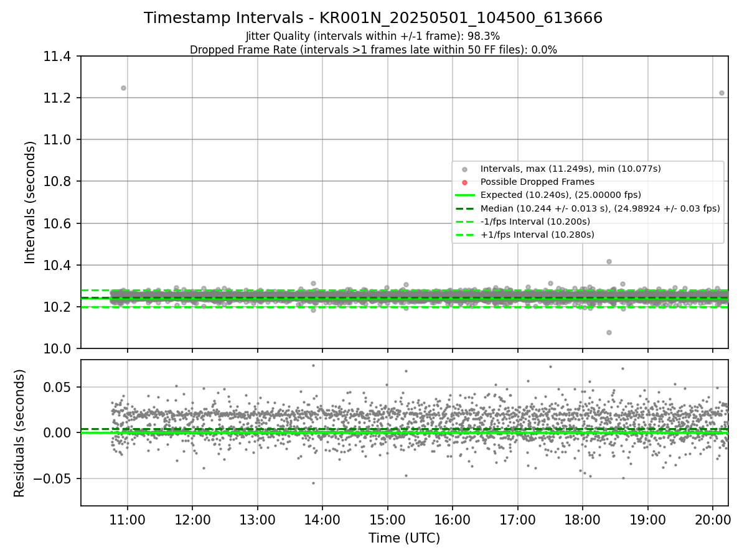
Task: Click the gray Intervals legend marker
Action: pos(464,169)
